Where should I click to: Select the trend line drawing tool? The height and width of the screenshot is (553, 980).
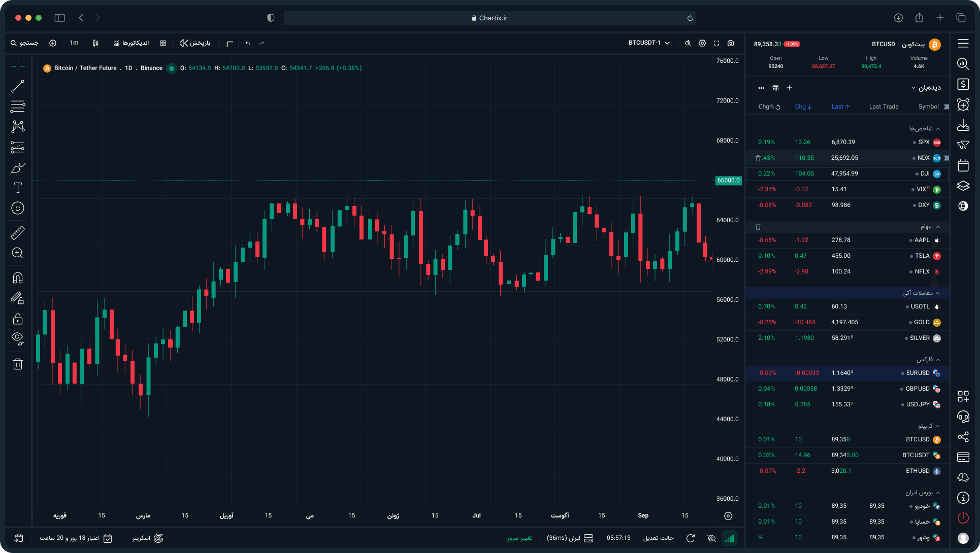18,86
